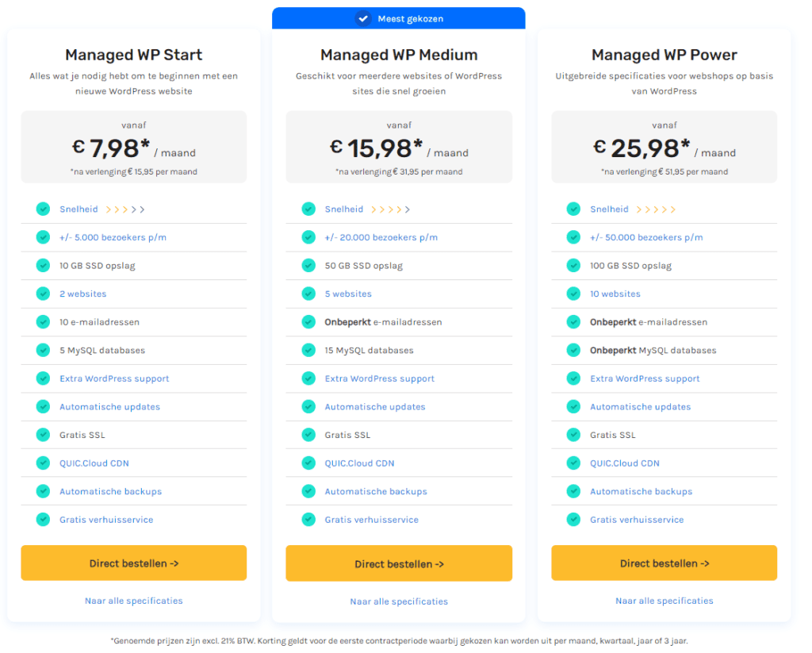Viewport: 812px width, 653px height.
Task: Open all specifications for WP Power
Action: tap(664, 601)
